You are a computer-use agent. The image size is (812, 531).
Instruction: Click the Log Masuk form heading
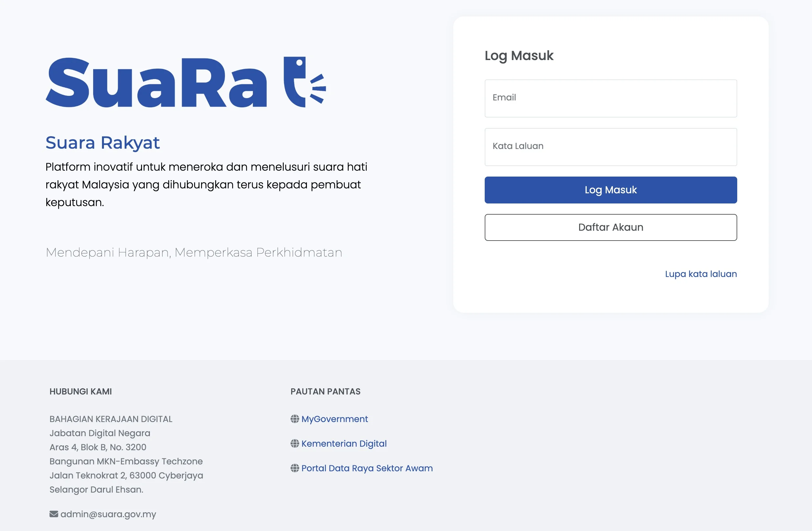(x=518, y=56)
